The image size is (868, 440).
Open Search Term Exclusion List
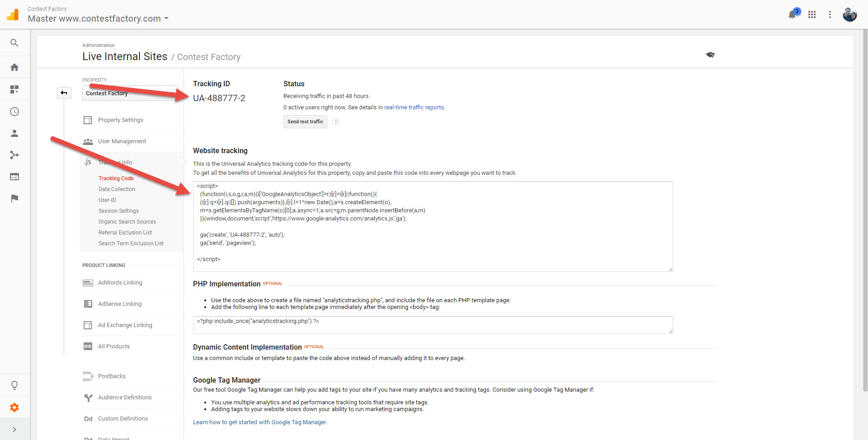click(131, 243)
